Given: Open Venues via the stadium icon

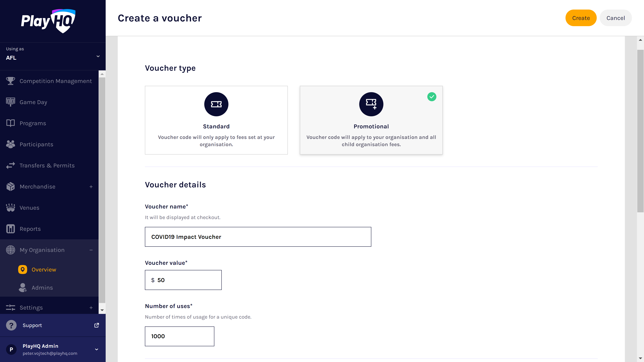Looking at the screenshot, I should (10, 208).
